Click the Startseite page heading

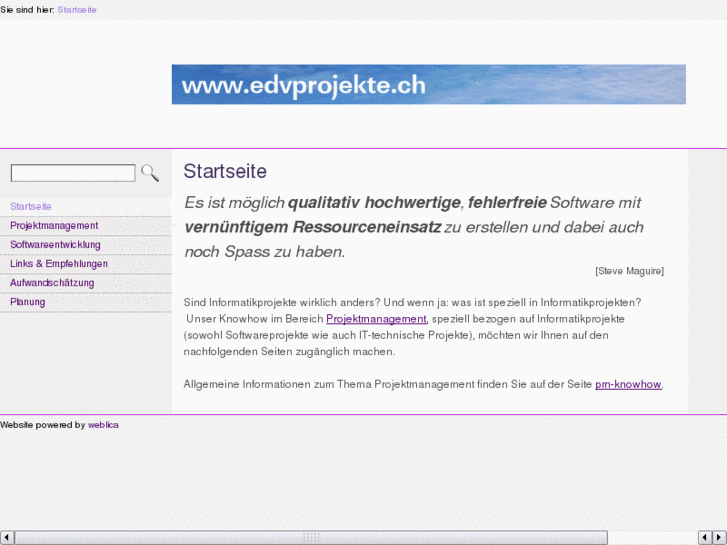[x=225, y=171]
